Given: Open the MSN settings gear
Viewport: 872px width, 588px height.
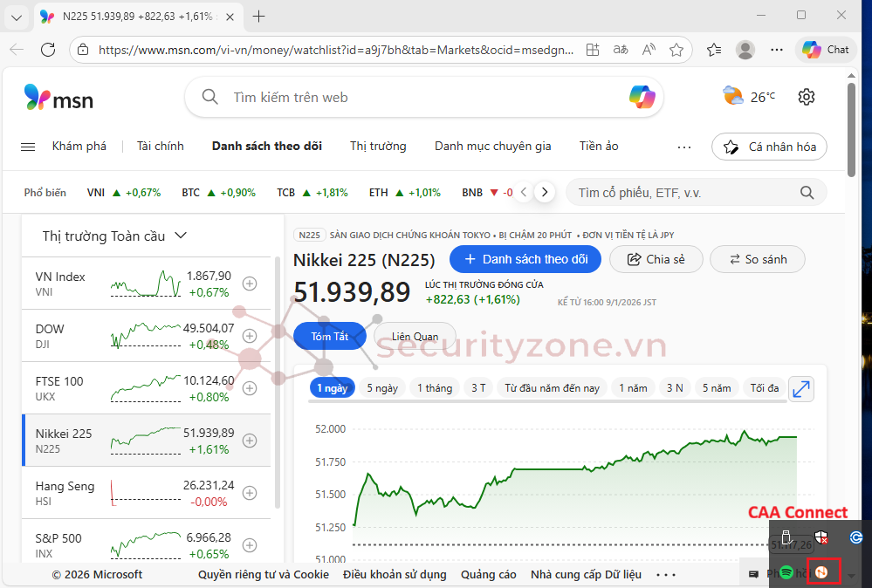Looking at the screenshot, I should [807, 97].
